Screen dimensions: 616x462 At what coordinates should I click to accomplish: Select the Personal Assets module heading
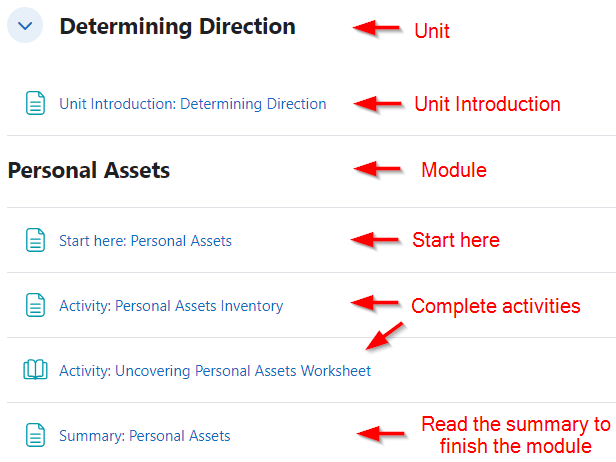(89, 170)
